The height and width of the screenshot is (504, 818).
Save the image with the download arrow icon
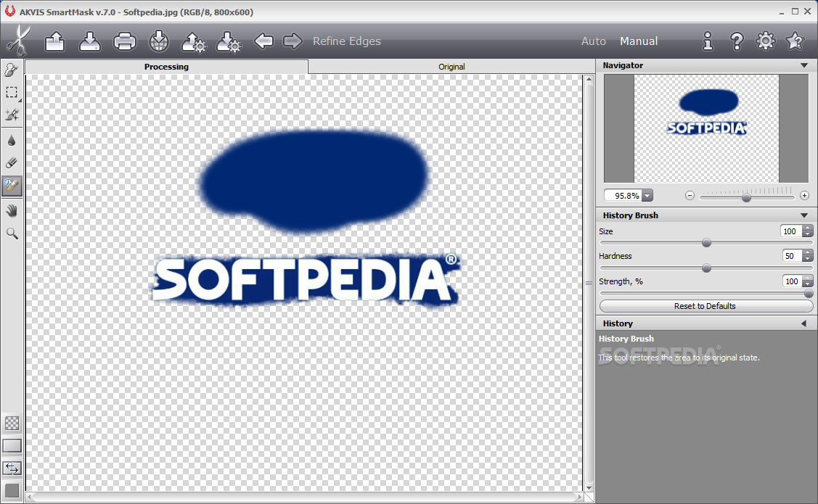tap(90, 41)
